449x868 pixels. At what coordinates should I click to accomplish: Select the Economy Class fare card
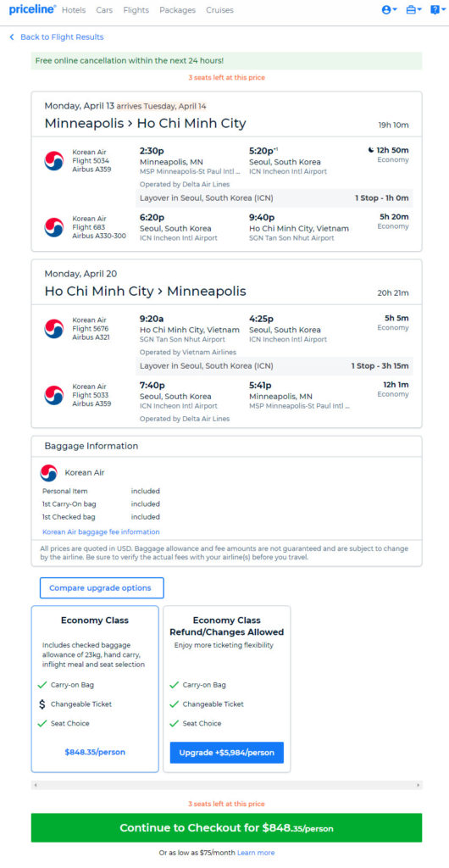click(x=95, y=688)
